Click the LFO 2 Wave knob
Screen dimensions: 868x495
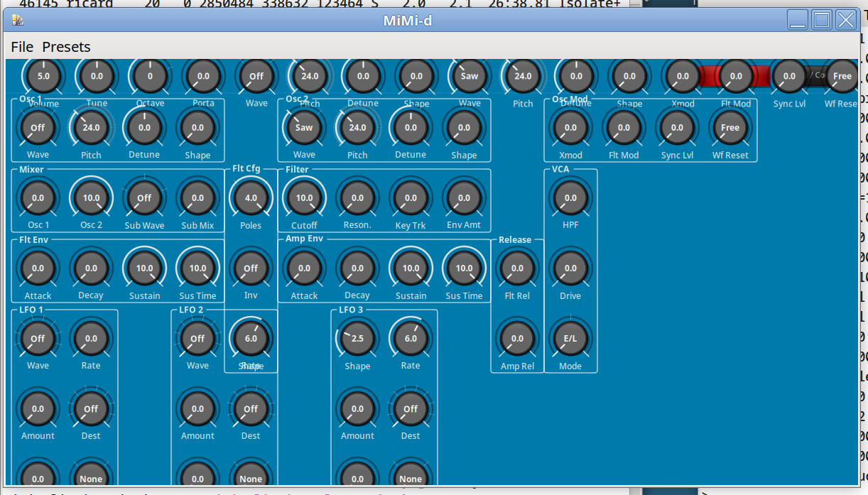tap(197, 339)
